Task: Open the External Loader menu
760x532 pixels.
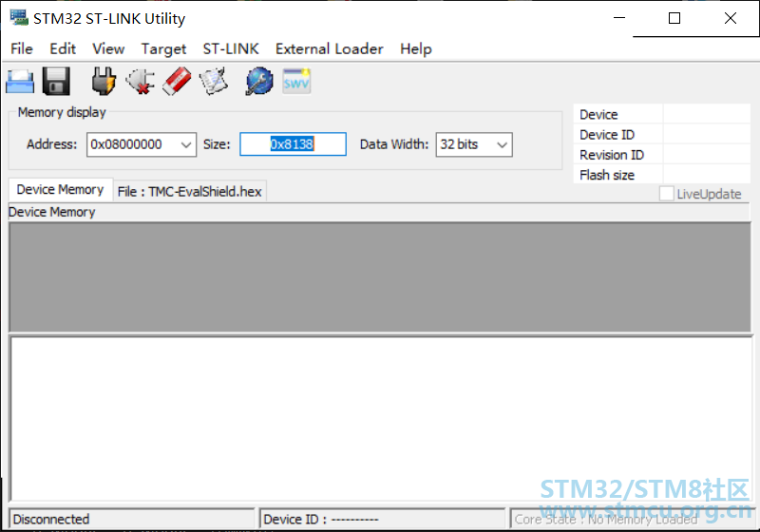Action: point(329,49)
